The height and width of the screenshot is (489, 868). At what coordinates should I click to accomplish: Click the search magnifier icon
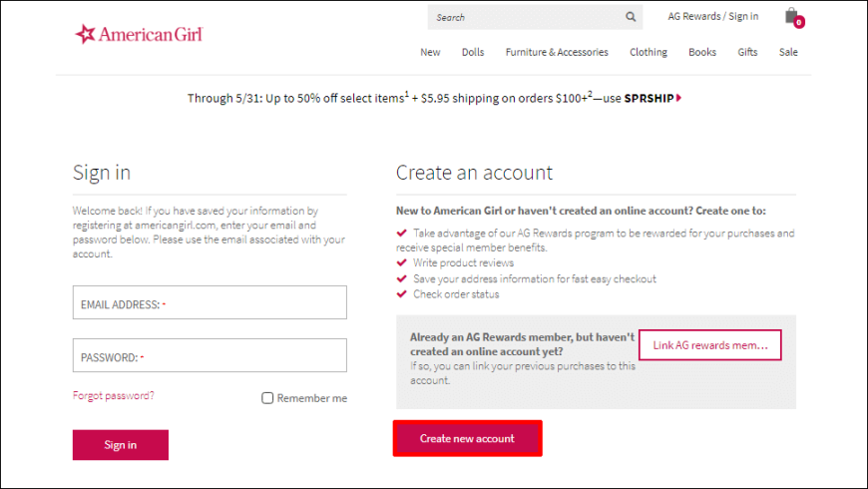click(631, 17)
